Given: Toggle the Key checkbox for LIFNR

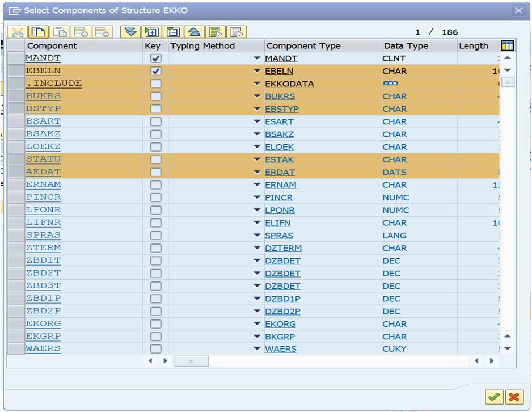Looking at the screenshot, I should (x=156, y=223).
